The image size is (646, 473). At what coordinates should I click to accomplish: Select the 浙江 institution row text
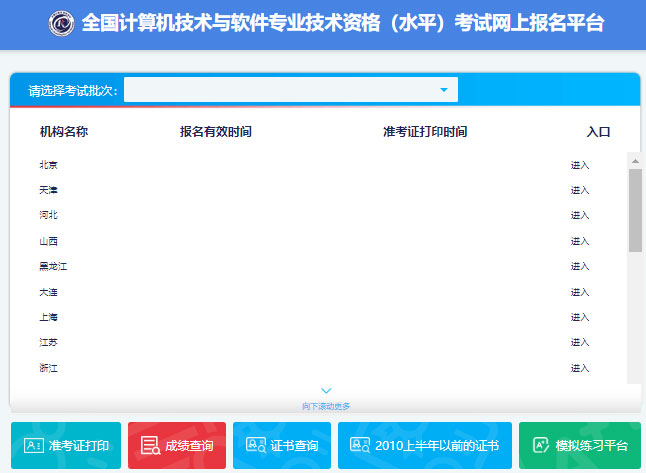(49, 368)
